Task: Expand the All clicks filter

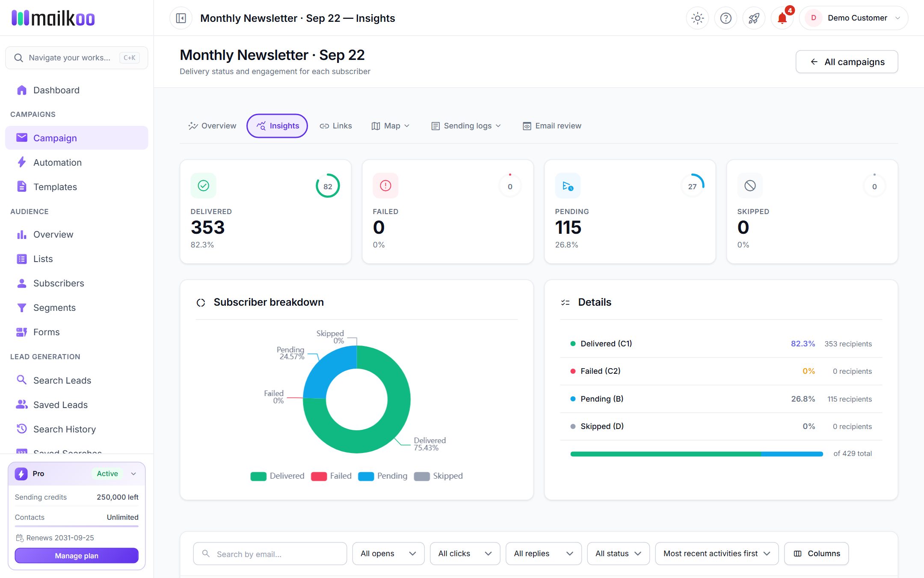Action: pyautogui.click(x=465, y=554)
